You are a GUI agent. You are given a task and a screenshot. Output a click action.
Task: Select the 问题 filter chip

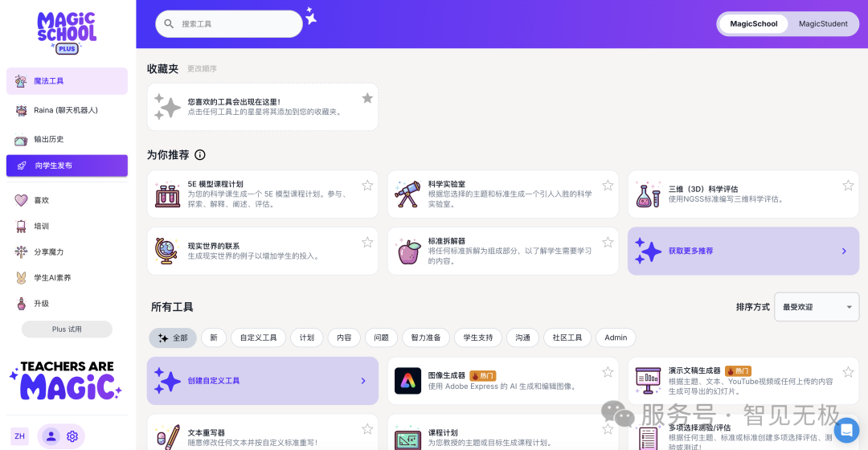click(381, 337)
